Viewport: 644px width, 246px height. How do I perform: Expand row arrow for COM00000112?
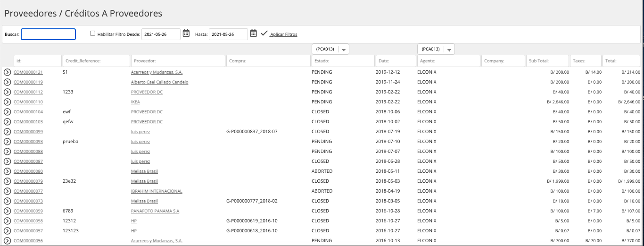click(7, 92)
